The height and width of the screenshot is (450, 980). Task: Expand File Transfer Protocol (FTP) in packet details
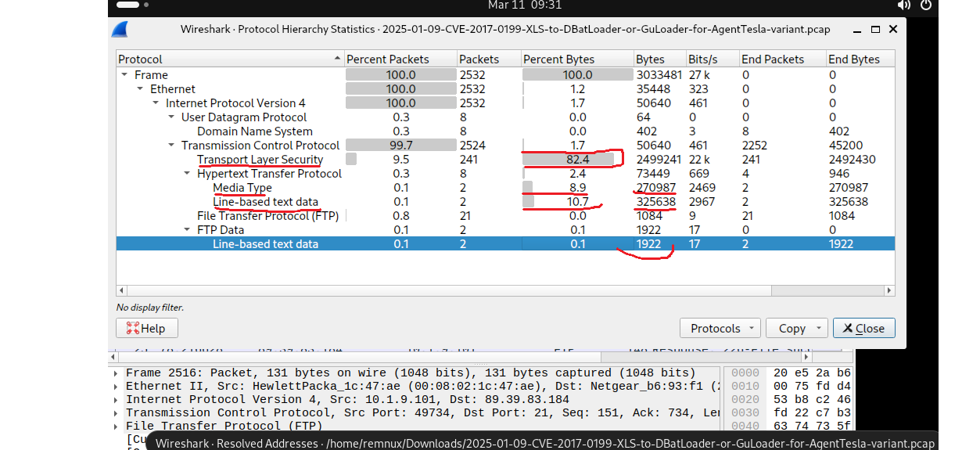click(117, 427)
